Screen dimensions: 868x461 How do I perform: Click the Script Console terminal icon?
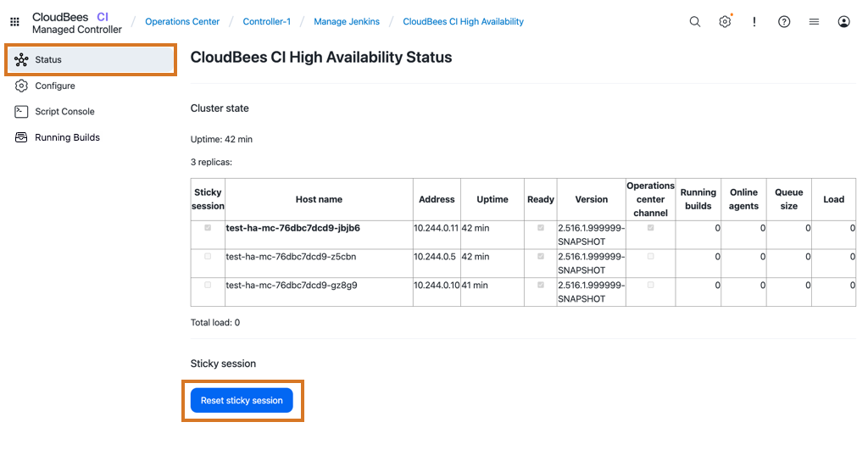click(21, 112)
